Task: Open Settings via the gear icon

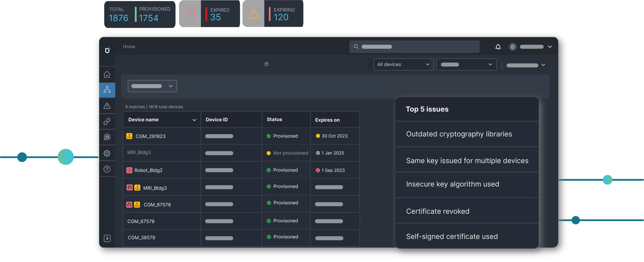Action: point(107,153)
